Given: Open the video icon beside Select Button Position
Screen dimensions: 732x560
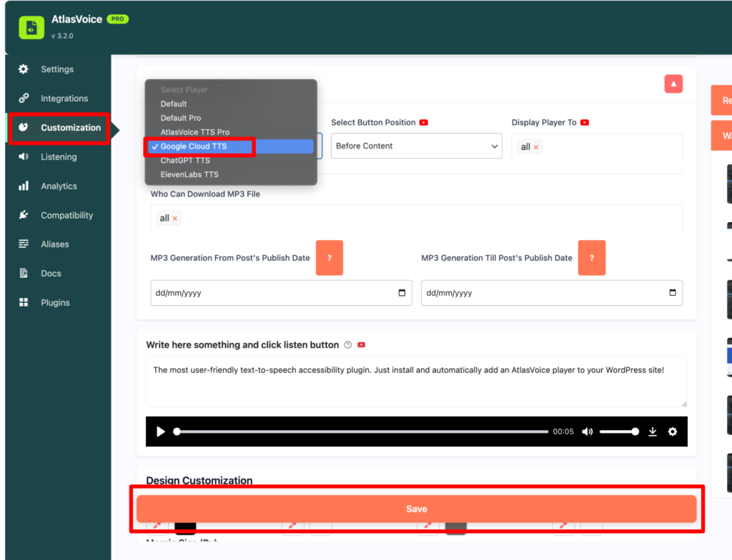Looking at the screenshot, I should click(x=423, y=123).
